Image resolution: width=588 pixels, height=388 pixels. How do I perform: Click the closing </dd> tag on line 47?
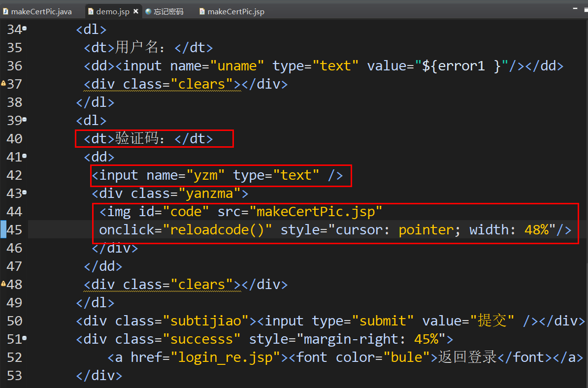103,266
